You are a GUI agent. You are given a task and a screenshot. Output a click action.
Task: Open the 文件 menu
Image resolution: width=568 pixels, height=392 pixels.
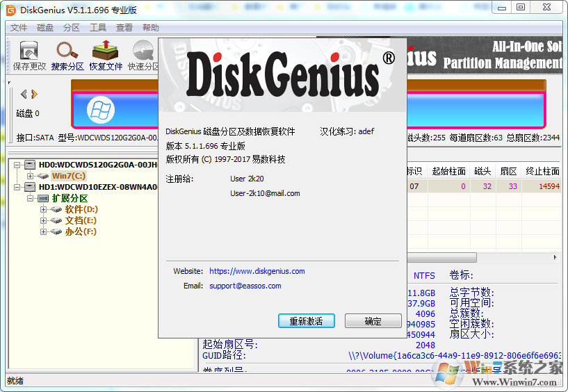[19, 28]
